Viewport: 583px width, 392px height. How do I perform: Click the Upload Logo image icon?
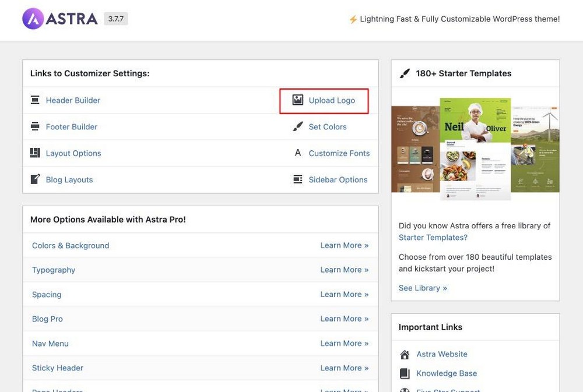(297, 100)
